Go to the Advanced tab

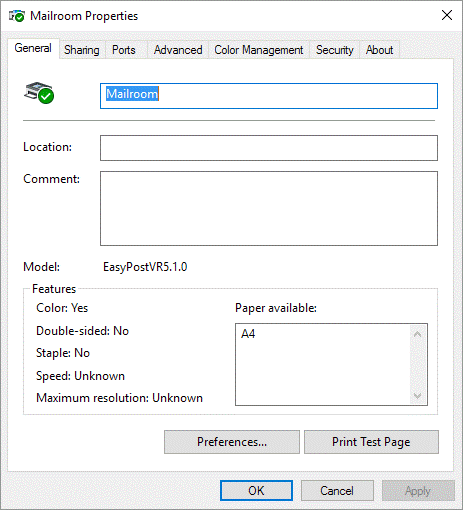178,50
